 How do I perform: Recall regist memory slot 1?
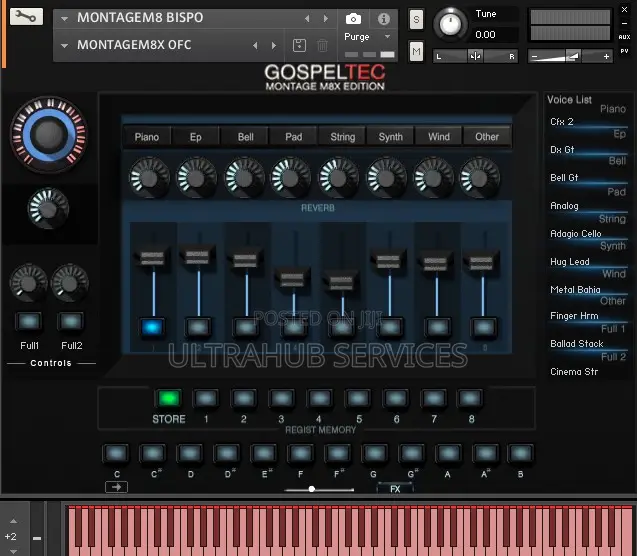(206, 398)
